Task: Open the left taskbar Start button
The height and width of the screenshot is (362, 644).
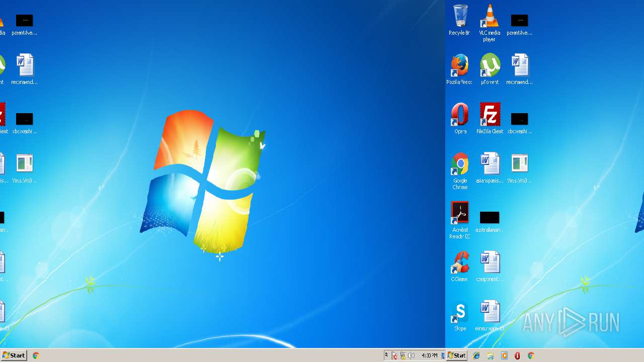Action: pos(14,355)
